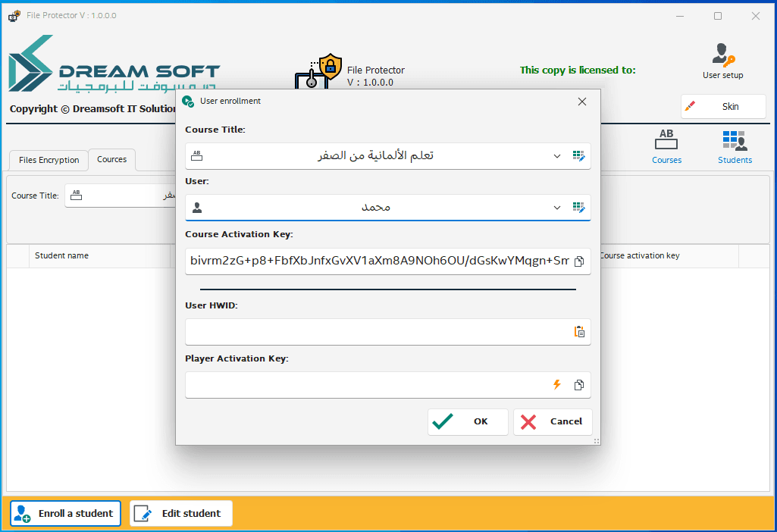Screen dimensions: 777x532
Task: Click the Course activation key column header
Action: click(x=669, y=255)
